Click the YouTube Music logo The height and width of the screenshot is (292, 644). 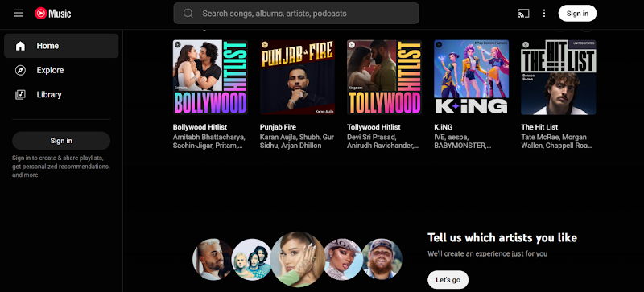pos(53,14)
